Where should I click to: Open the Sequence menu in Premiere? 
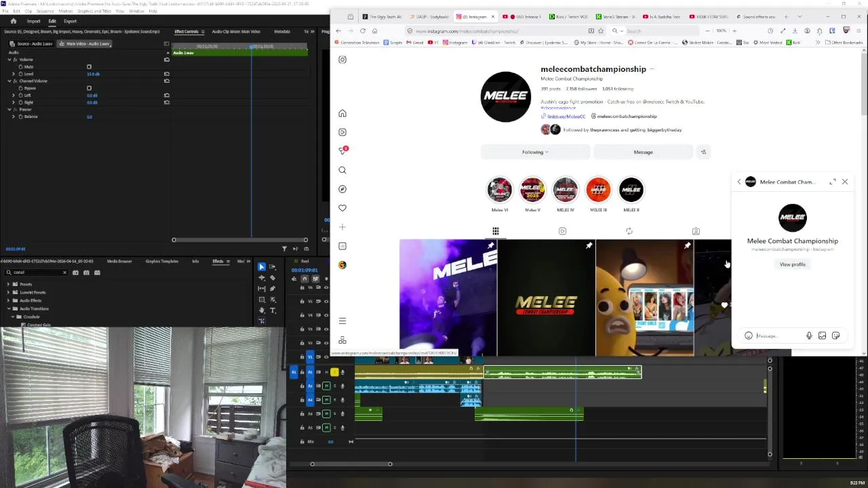[x=45, y=12]
